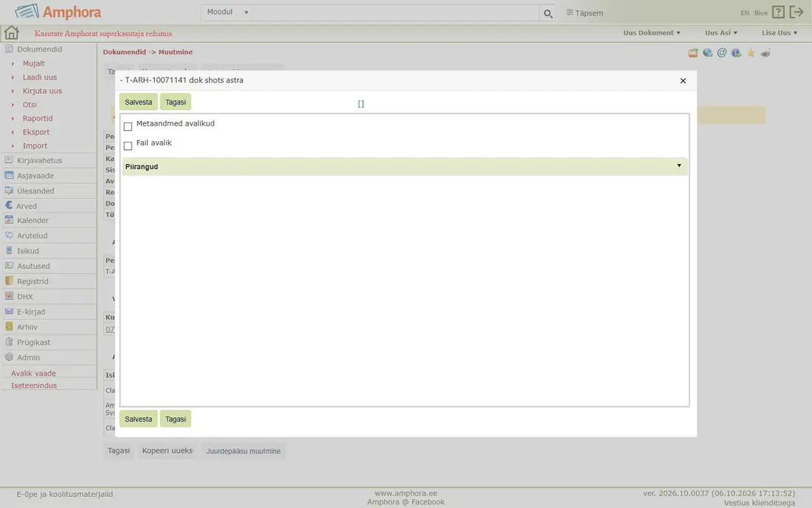
Task: Go to the home page icon
Action: point(11,32)
